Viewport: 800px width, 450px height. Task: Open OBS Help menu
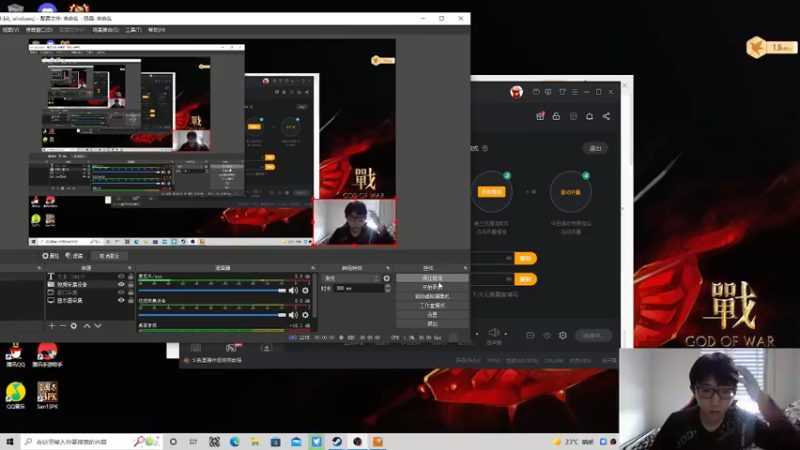pos(157,30)
